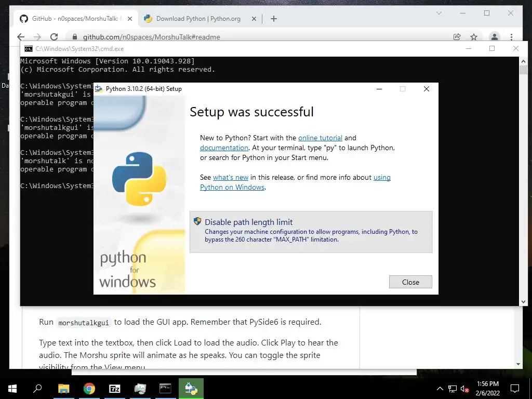Click the Chrome address bar URL
Screen dimensions: 532x399
click(x=151, y=37)
